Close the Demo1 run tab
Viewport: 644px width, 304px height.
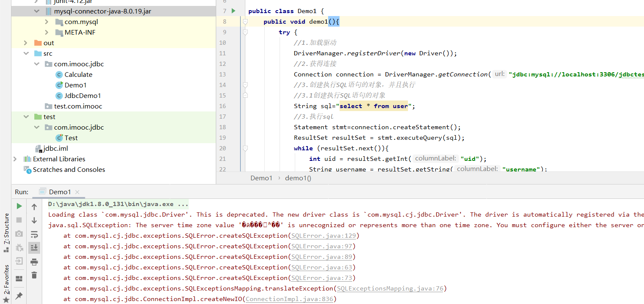click(x=77, y=192)
